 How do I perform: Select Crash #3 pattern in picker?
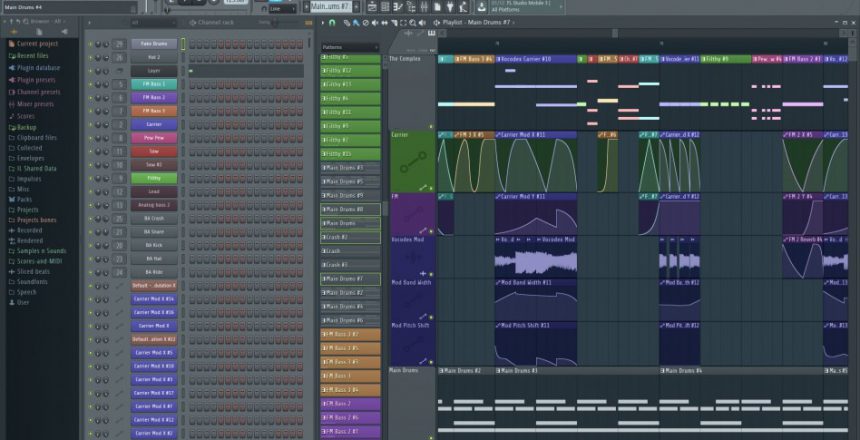(x=350, y=265)
